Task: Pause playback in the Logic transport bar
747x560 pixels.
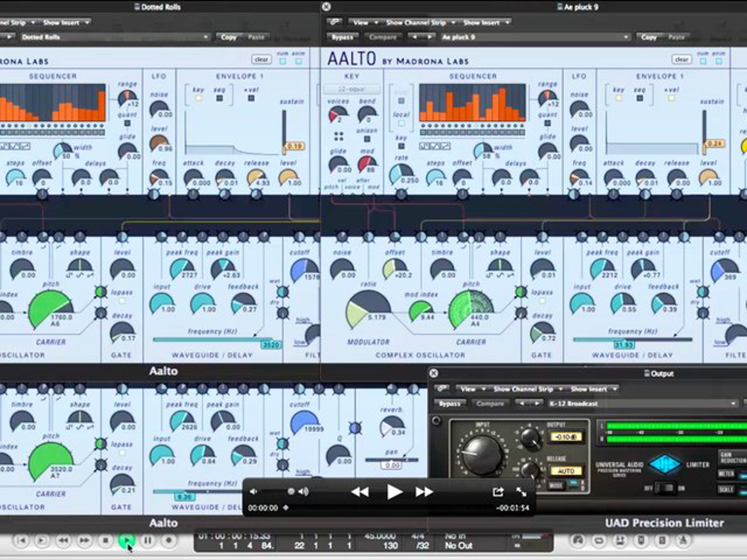Action: pos(148,540)
